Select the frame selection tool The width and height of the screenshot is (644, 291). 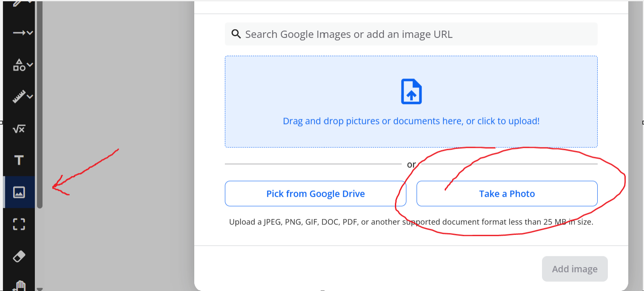tap(19, 224)
